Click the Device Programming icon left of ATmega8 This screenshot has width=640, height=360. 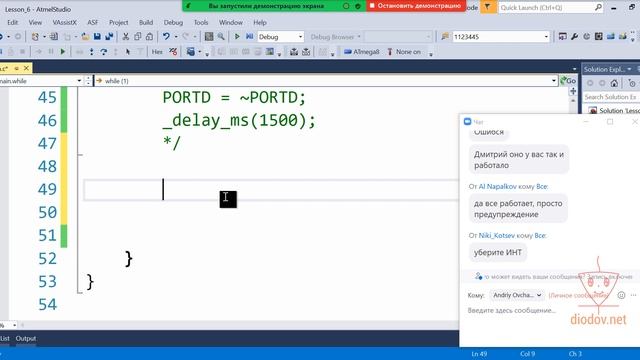(348, 52)
